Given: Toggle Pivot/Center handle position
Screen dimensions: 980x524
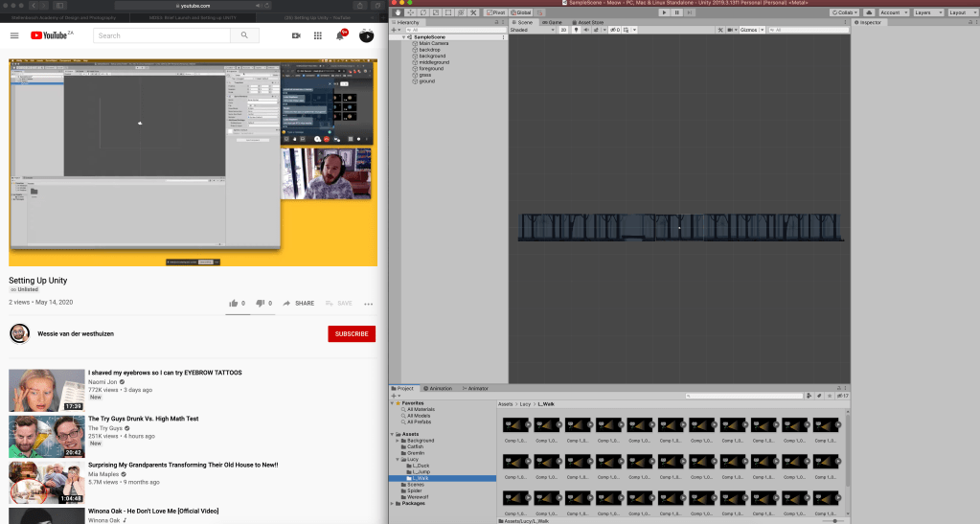Looking at the screenshot, I should (x=495, y=12).
